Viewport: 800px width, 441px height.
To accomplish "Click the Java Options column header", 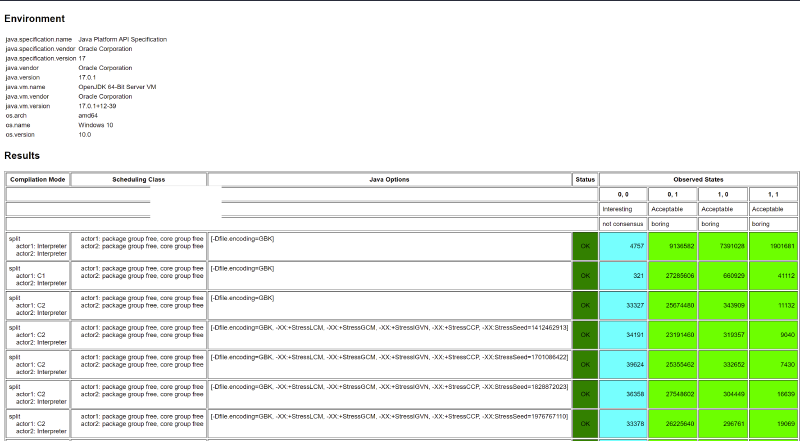I will click(389, 179).
